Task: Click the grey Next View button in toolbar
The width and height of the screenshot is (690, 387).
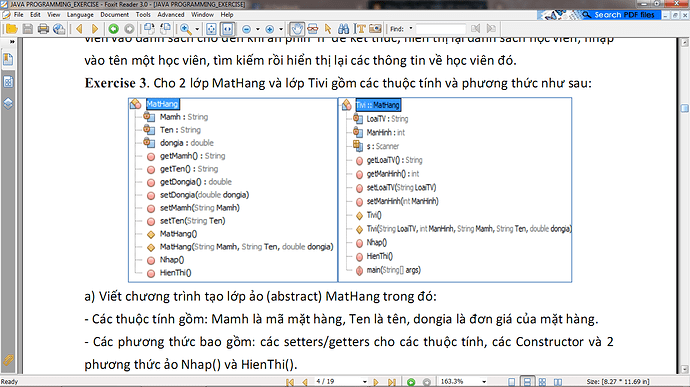Action: 129,29
